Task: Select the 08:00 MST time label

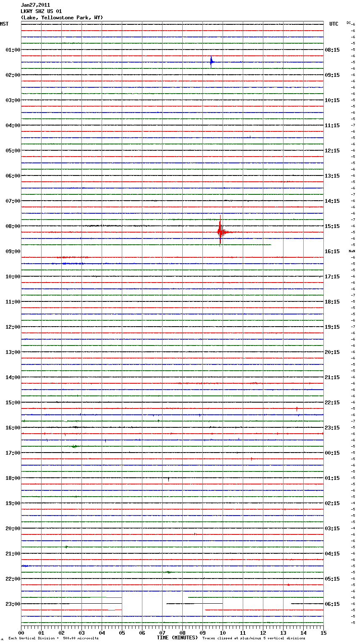Action: pyautogui.click(x=13, y=226)
